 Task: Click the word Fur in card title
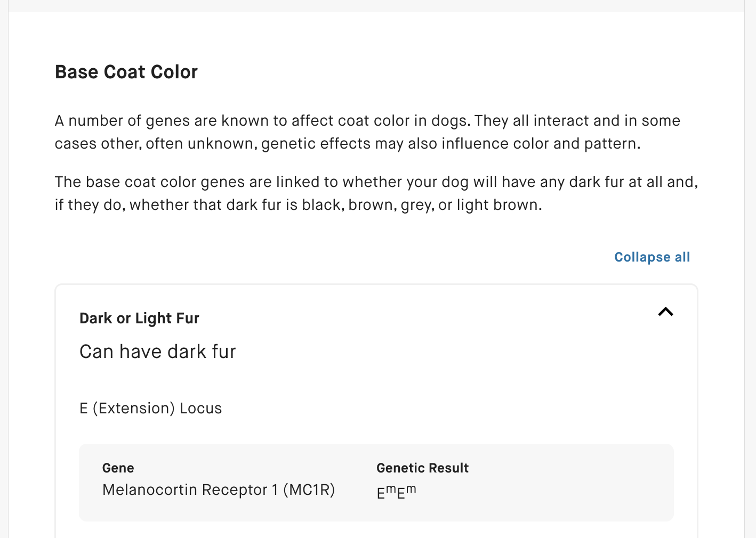pyautogui.click(x=188, y=319)
